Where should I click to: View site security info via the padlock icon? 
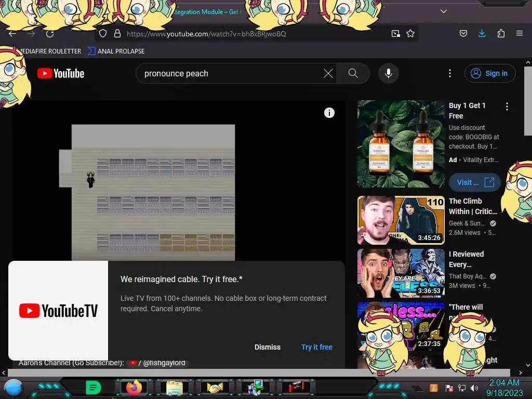coord(117,34)
